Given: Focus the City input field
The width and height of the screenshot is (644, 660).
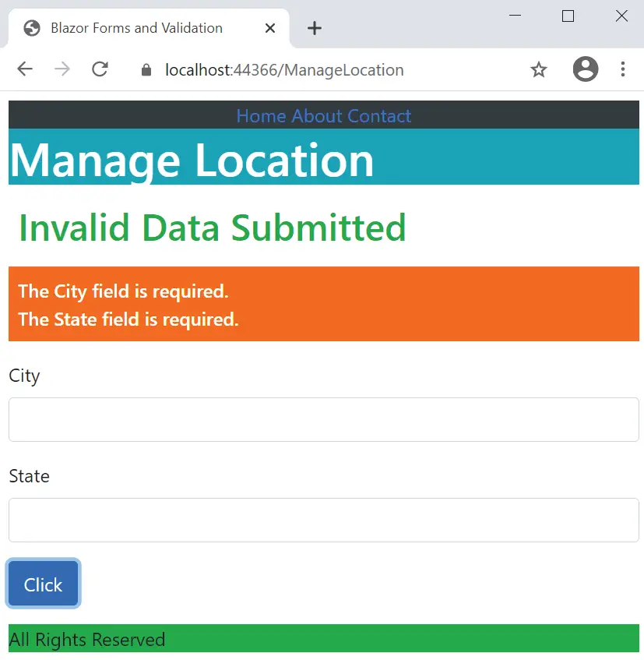Looking at the screenshot, I should 322,418.
